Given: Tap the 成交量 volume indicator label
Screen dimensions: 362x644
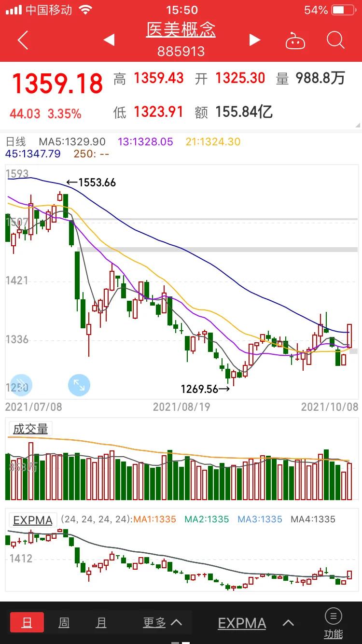Looking at the screenshot, I should point(30,429).
